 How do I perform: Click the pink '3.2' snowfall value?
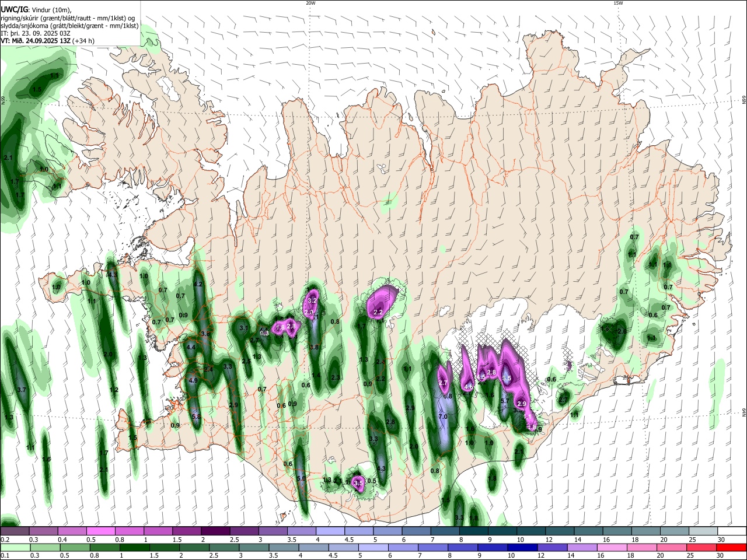312,300
